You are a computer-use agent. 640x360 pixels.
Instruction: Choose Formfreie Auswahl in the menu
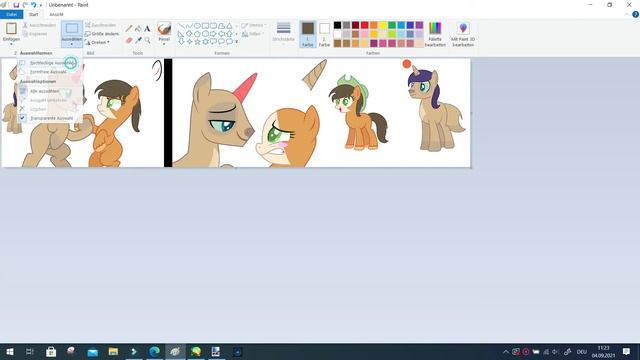click(x=49, y=72)
